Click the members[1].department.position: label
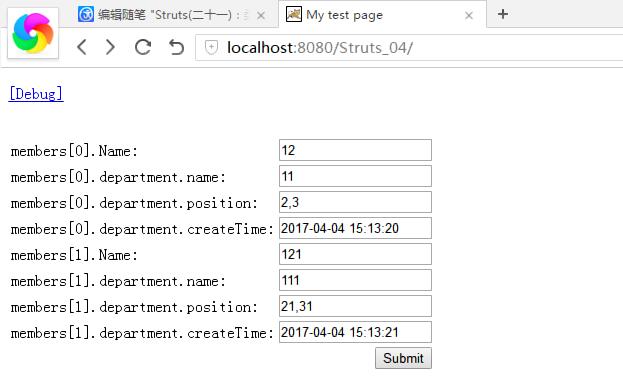This screenshot has height=376, width=623. coord(134,307)
